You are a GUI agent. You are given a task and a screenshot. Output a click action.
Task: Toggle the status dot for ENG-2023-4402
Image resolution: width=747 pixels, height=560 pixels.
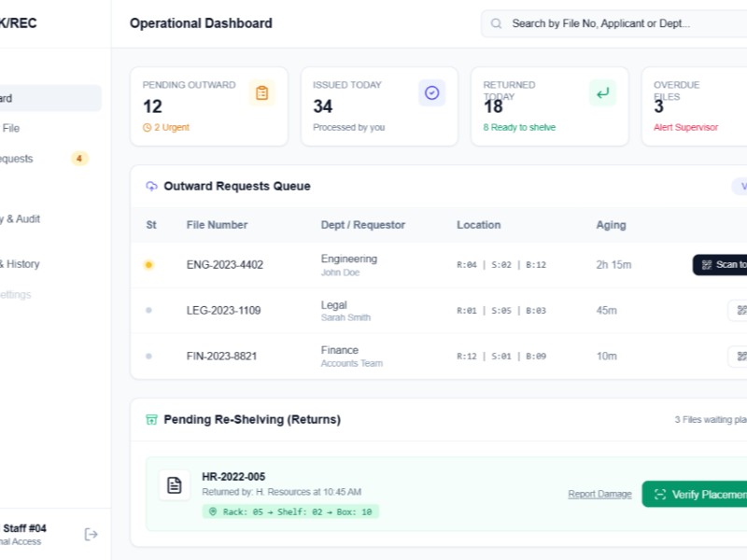pos(149,265)
